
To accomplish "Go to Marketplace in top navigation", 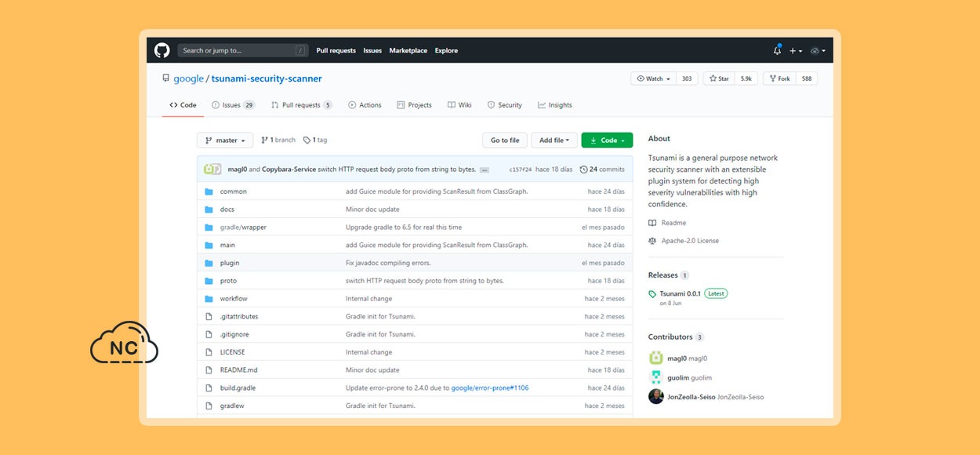I will coord(408,50).
